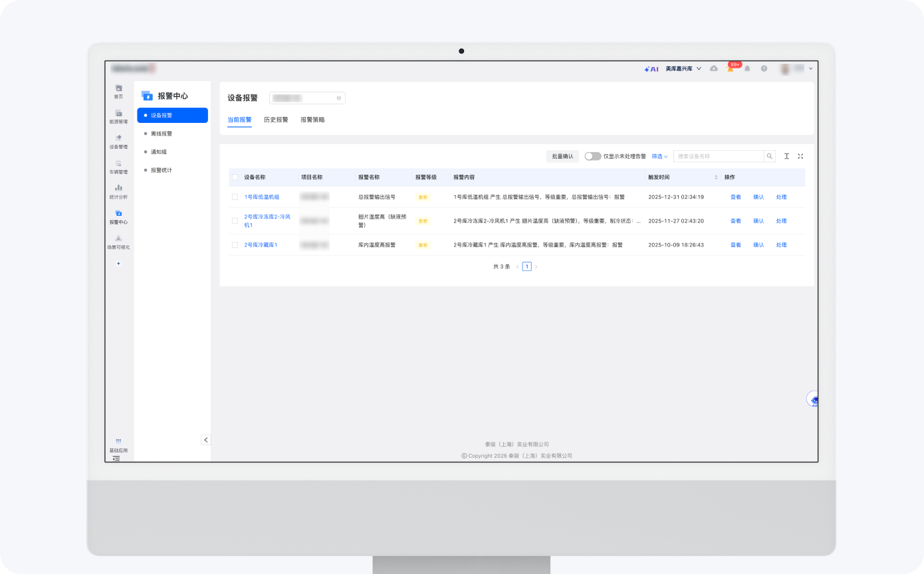The image size is (924, 574).
Task: Open 能源管理 in the left sidebar
Action: [x=118, y=116]
